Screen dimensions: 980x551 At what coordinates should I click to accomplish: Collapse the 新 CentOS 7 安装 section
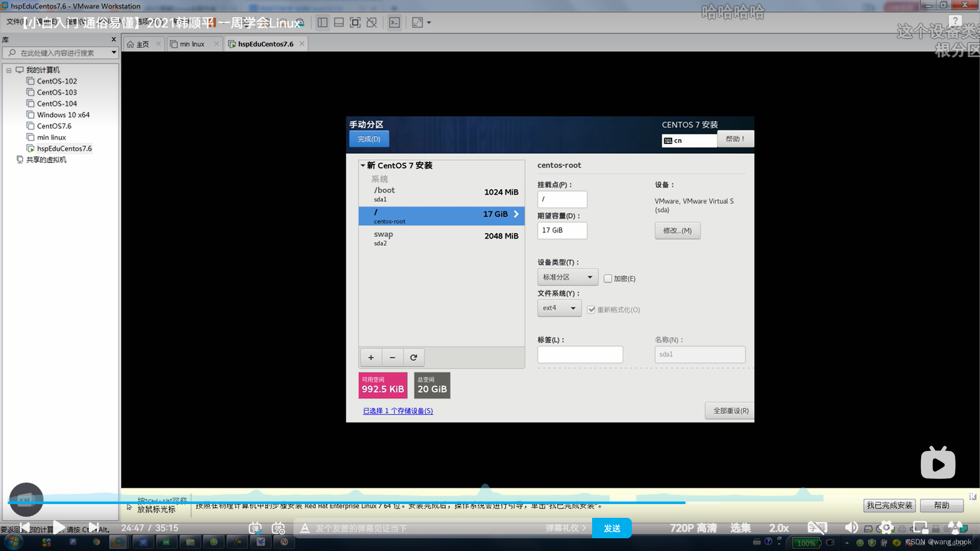pos(363,165)
